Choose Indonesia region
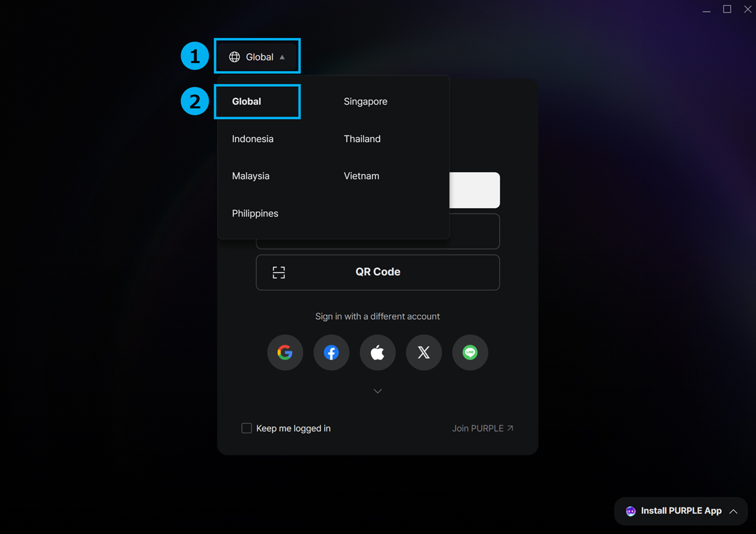The height and width of the screenshot is (534, 756). 253,138
